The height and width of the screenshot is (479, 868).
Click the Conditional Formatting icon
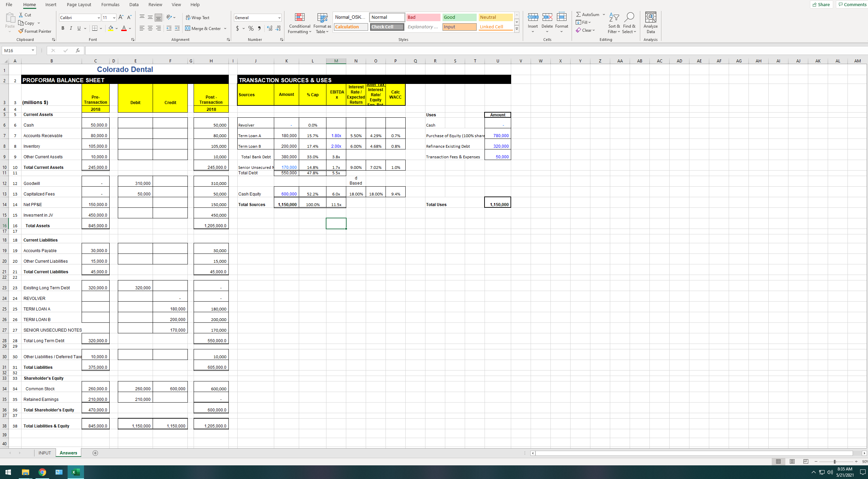[299, 18]
